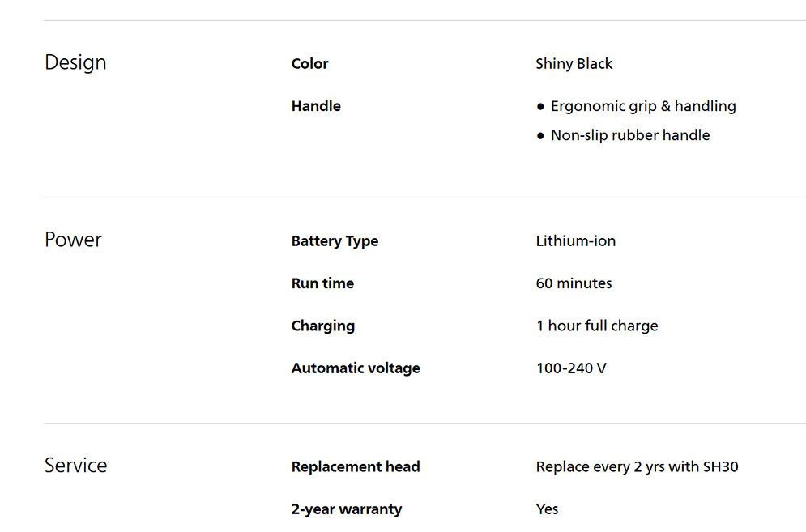Click the Non-slip rubber handle bullet
The image size is (806, 532).
(629, 135)
